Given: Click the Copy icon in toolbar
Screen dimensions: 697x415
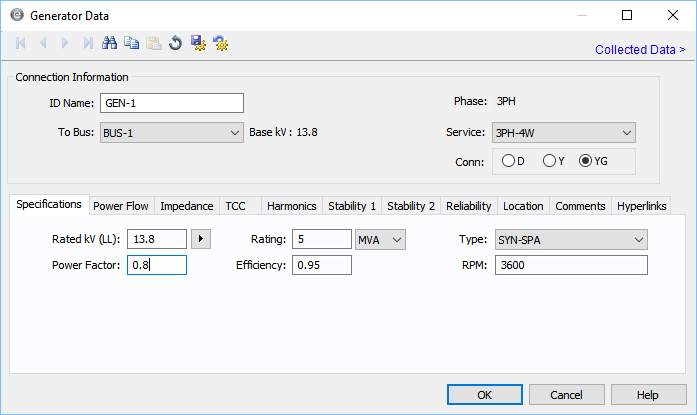Looking at the screenshot, I should coord(132,43).
